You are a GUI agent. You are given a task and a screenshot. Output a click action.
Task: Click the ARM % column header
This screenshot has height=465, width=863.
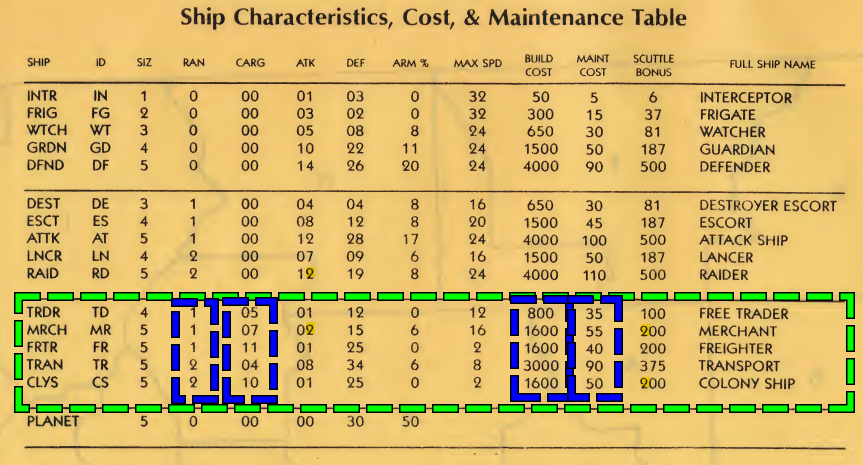[411, 63]
